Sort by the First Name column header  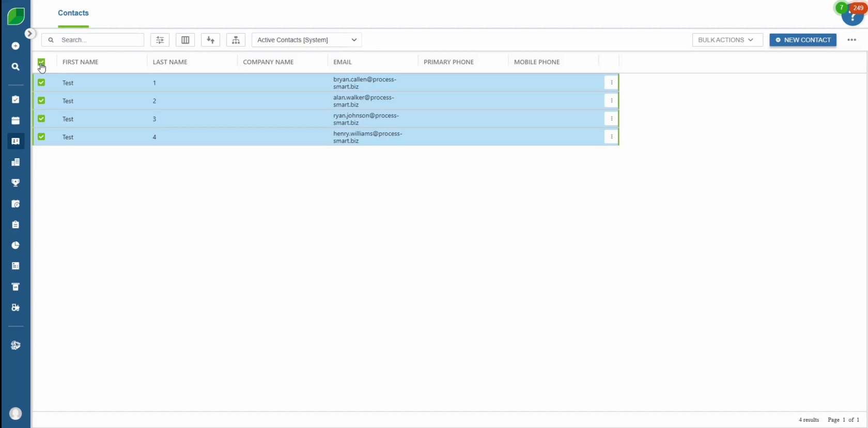click(x=80, y=62)
